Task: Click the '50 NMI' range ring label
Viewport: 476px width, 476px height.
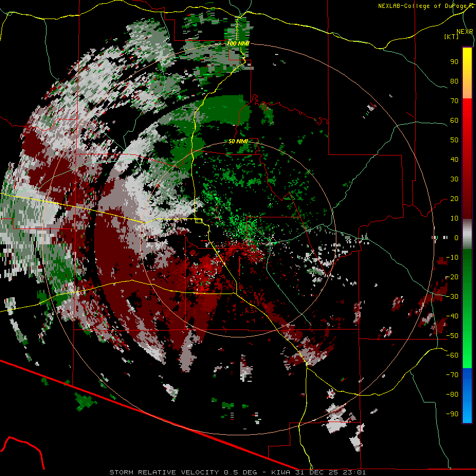Action: click(238, 141)
